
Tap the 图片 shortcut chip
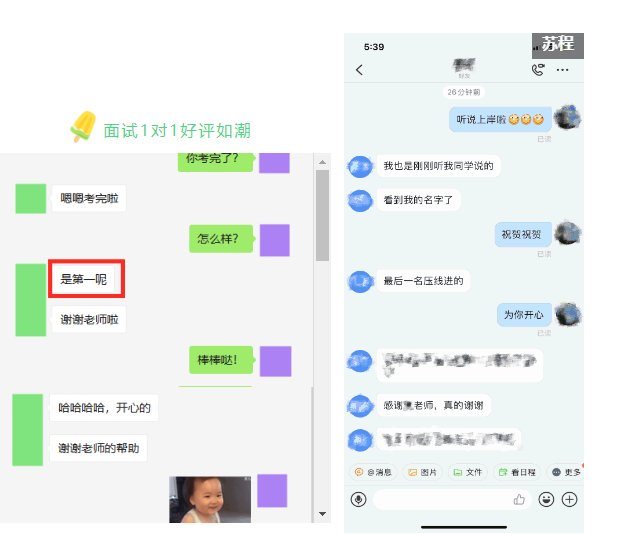(423, 472)
